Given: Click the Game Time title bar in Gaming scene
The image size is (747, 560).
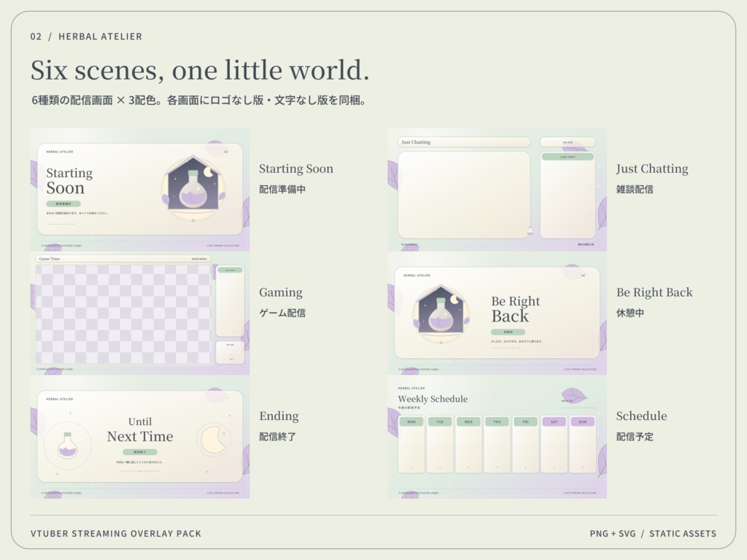Looking at the screenshot, I should [123, 259].
